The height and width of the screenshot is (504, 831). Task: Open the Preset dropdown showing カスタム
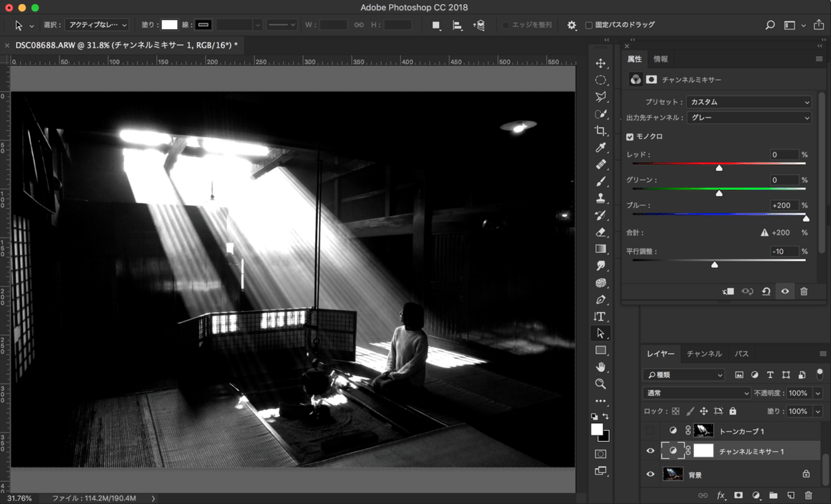click(749, 102)
